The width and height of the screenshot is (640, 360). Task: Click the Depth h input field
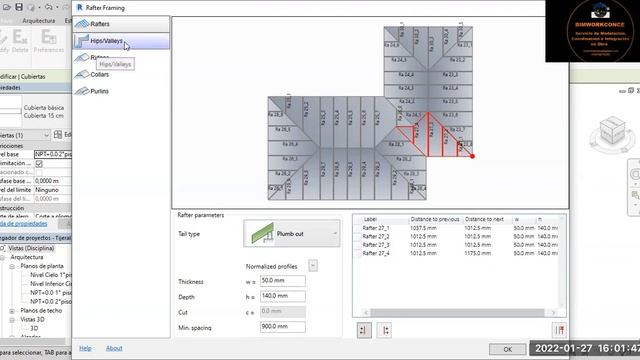(x=282, y=296)
